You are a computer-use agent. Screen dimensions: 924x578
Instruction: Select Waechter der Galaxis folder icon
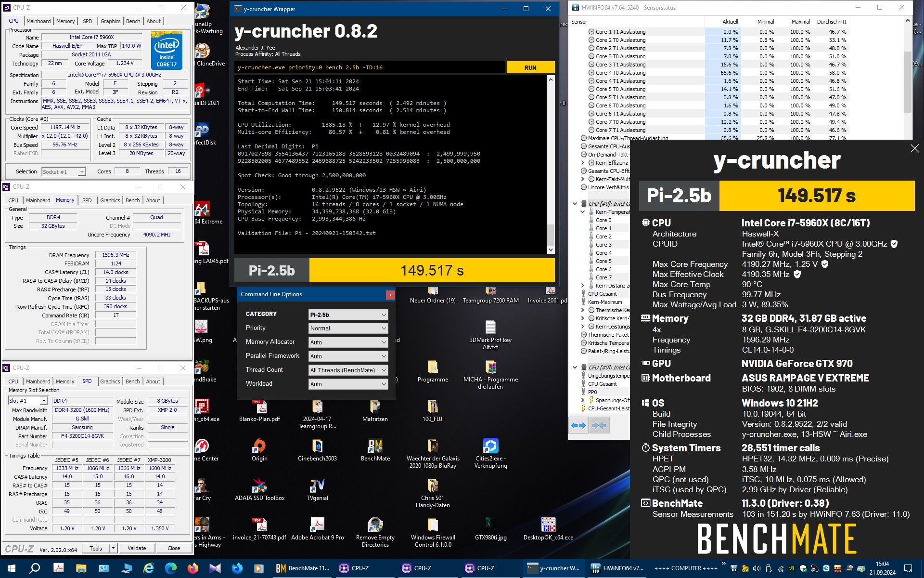(433, 453)
